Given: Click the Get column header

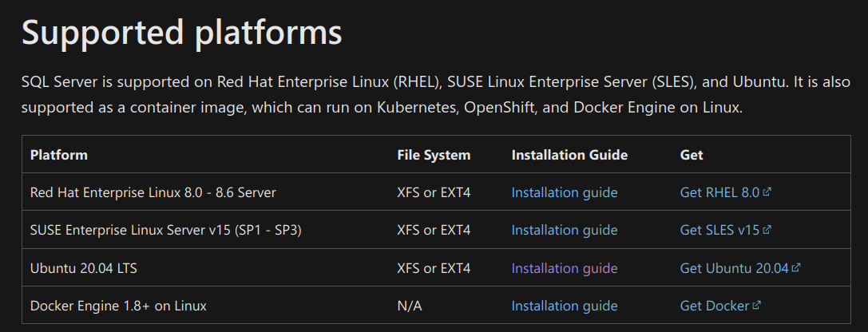Looking at the screenshot, I should click(692, 155).
